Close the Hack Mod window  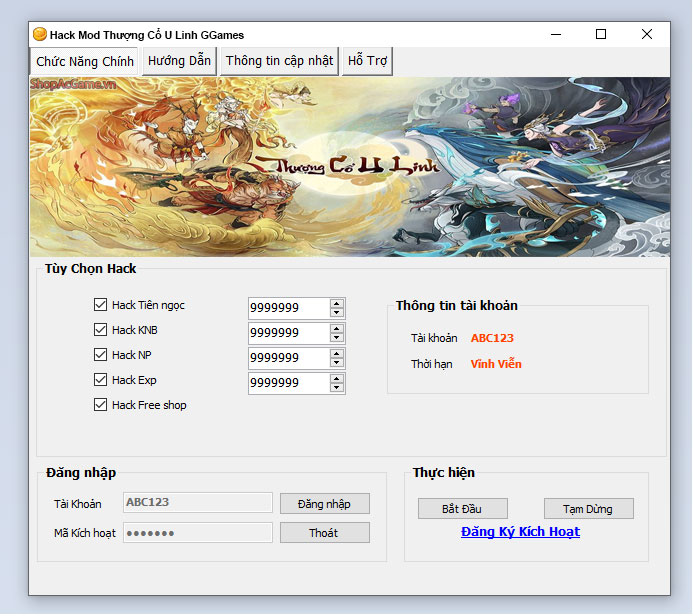click(x=647, y=34)
